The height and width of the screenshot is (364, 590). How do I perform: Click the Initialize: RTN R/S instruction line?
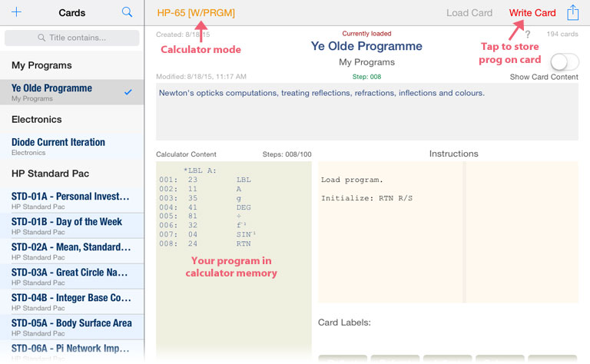pyautogui.click(x=366, y=198)
